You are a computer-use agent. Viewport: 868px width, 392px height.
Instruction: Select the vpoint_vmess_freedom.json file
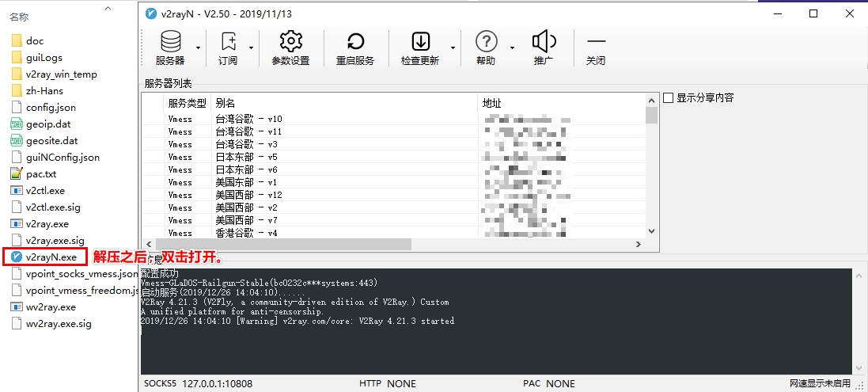tap(74, 290)
